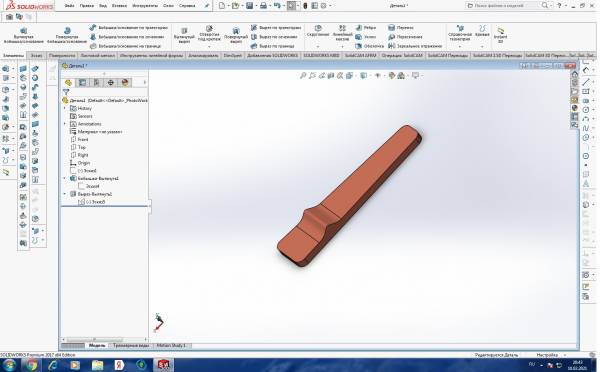
Task: Click the Motion Study 1 bottom tab
Action: coord(171,346)
